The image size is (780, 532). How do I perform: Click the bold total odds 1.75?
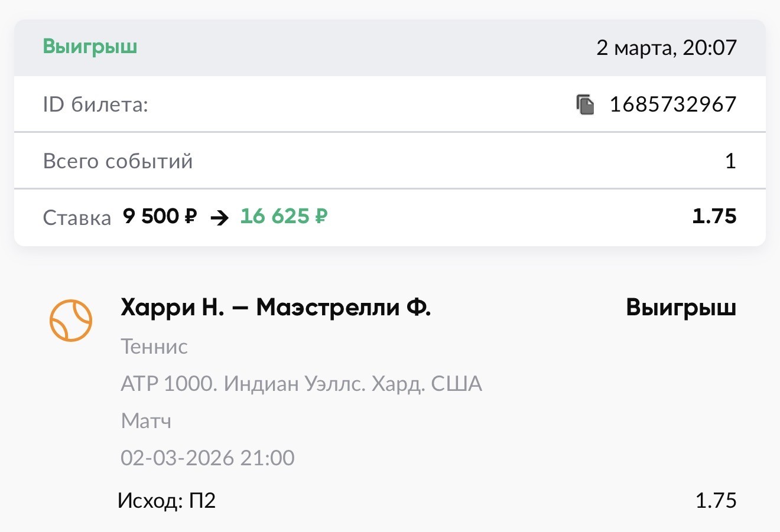click(x=714, y=217)
